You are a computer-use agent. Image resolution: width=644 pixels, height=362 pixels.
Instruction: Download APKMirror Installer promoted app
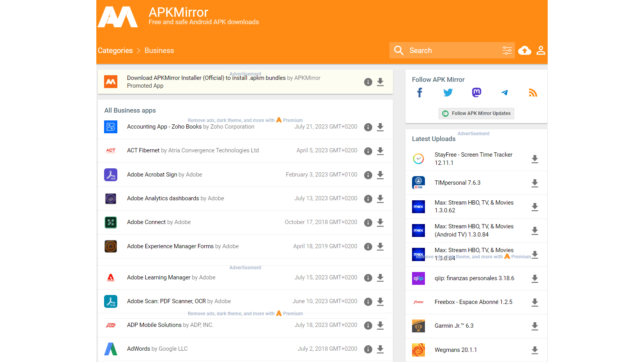pos(380,82)
